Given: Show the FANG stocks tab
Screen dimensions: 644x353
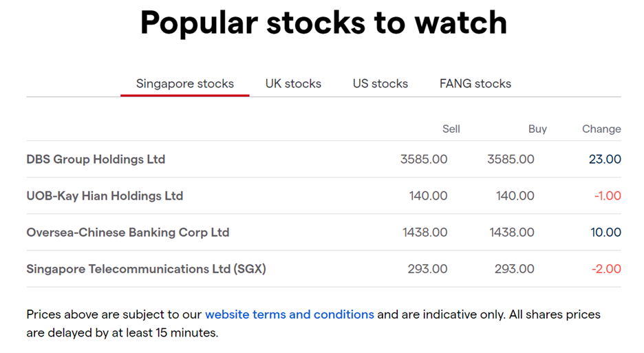Looking at the screenshot, I should [475, 84].
